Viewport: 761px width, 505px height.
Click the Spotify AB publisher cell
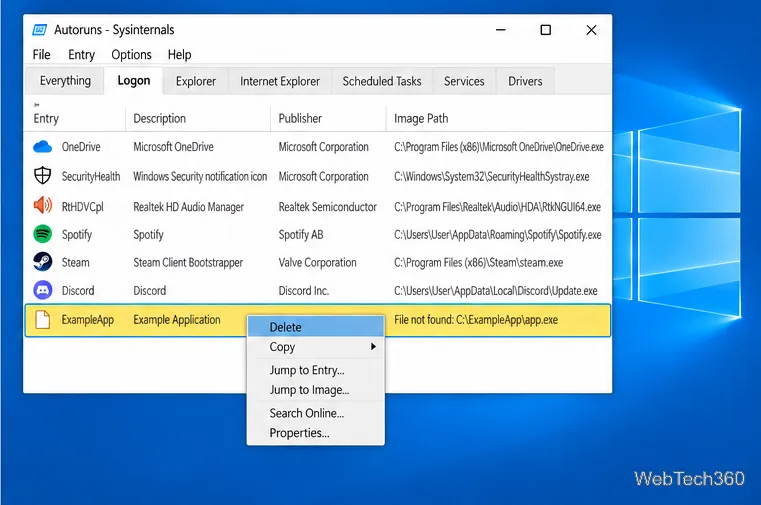coord(301,235)
